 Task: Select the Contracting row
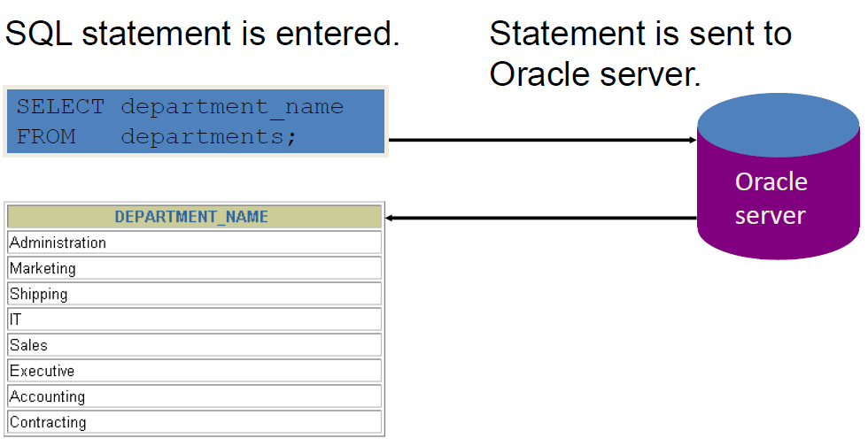(x=194, y=422)
